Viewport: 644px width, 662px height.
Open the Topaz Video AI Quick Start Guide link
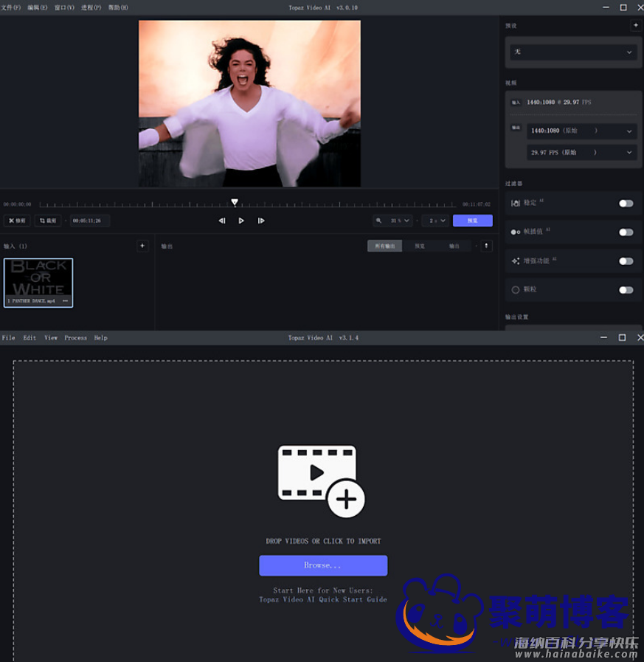pos(323,599)
